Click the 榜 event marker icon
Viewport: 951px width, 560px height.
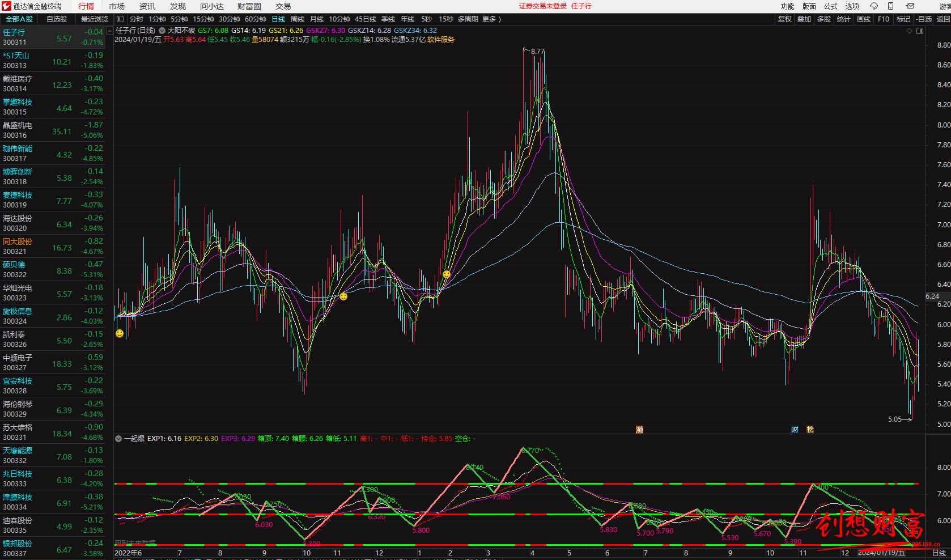point(810,430)
